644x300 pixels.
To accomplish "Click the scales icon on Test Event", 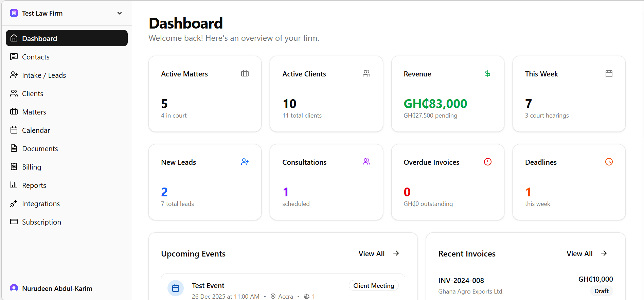I will pos(307,296).
